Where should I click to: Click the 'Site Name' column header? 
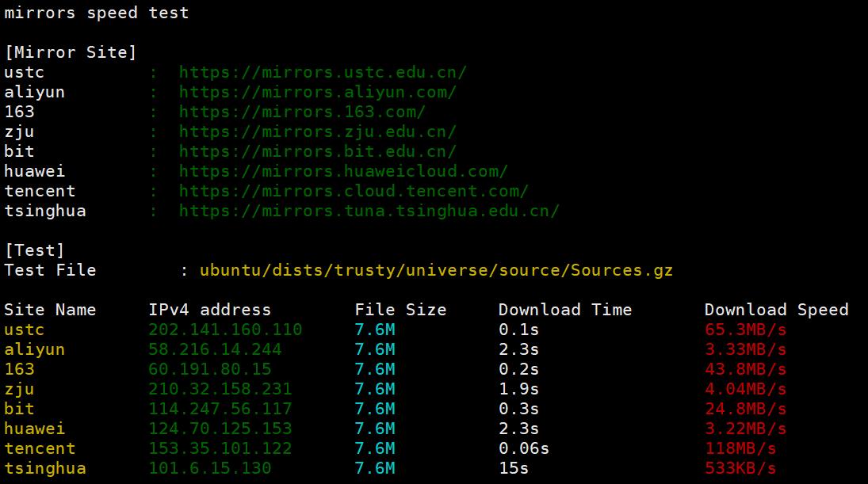click(x=51, y=310)
